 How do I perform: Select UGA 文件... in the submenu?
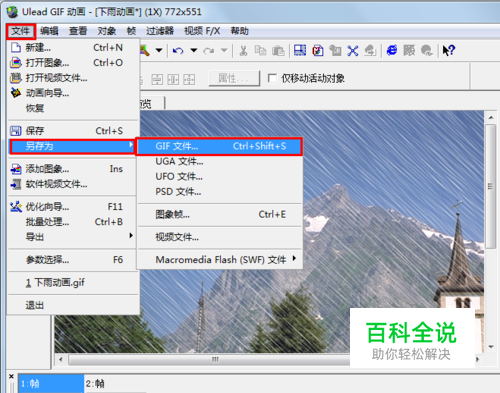219,161
